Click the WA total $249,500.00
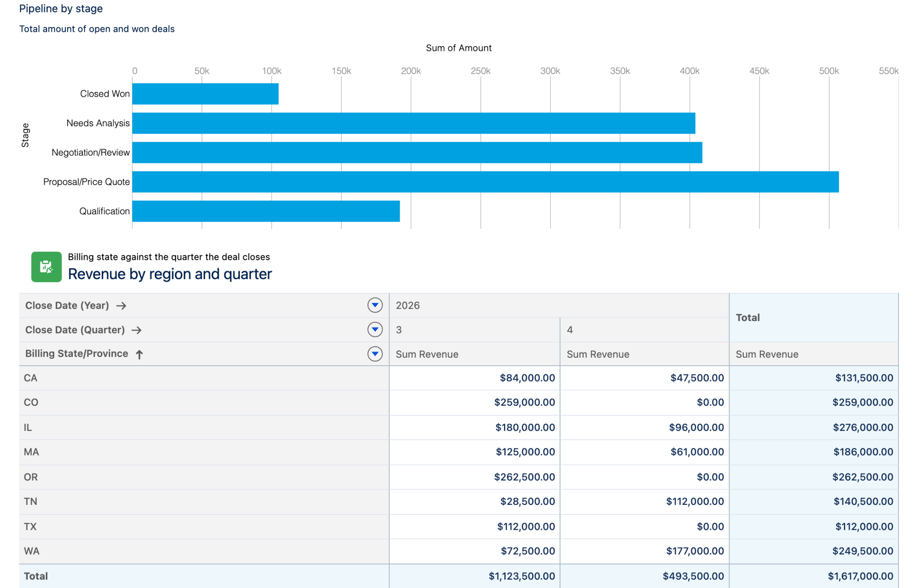 click(x=863, y=551)
